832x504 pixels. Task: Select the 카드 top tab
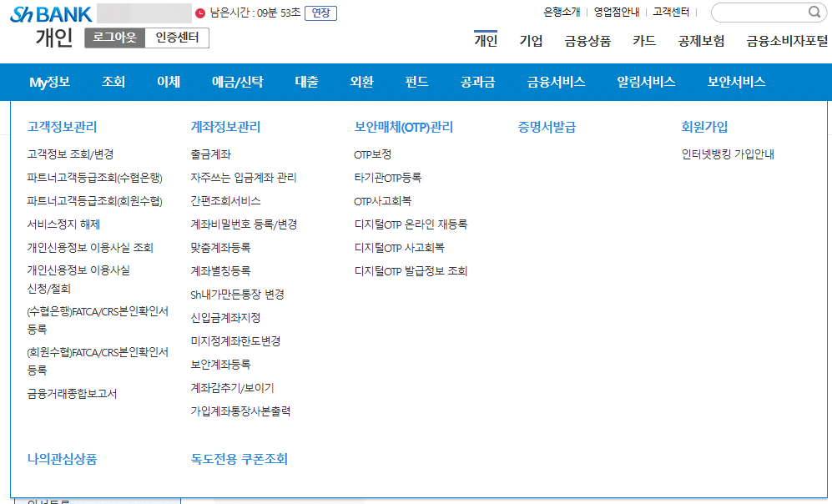[644, 41]
